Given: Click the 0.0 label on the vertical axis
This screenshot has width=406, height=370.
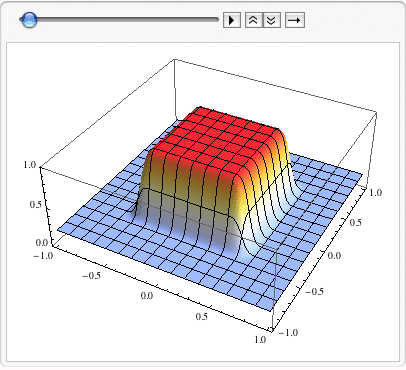Looking at the screenshot, I should tap(42, 242).
